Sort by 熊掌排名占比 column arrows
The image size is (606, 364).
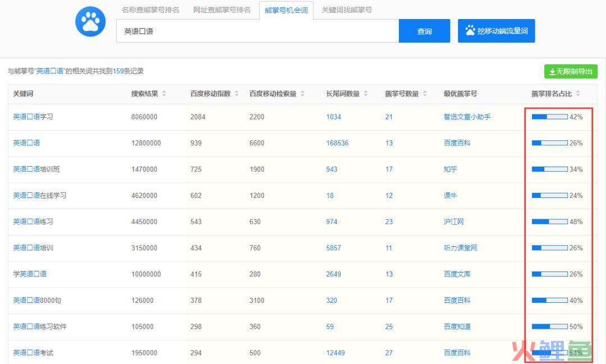point(578,94)
